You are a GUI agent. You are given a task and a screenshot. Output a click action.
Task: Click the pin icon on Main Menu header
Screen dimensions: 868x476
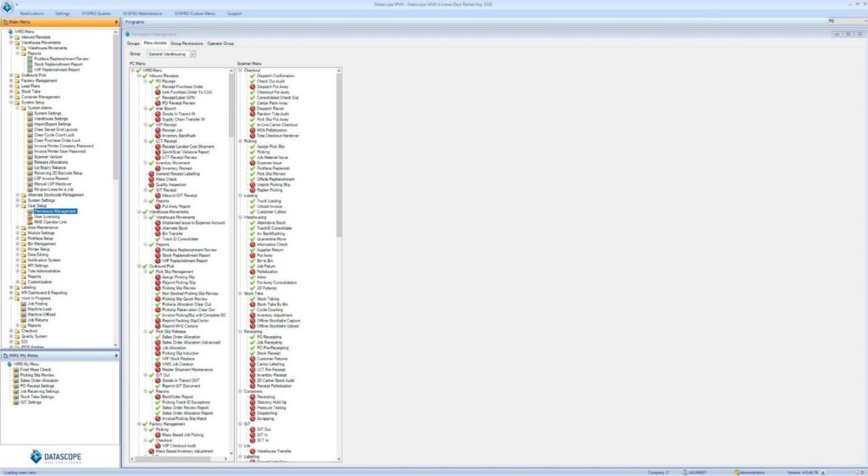116,22
